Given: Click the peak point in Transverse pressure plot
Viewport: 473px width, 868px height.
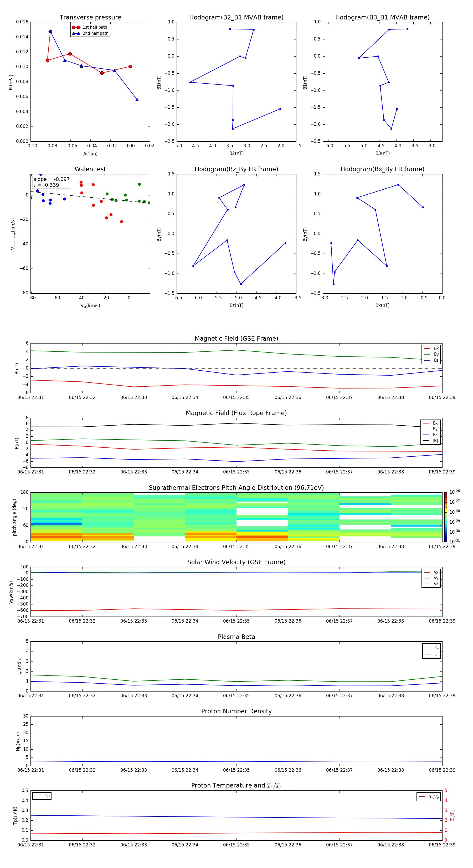Looking at the screenshot, I should (x=50, y=31).
